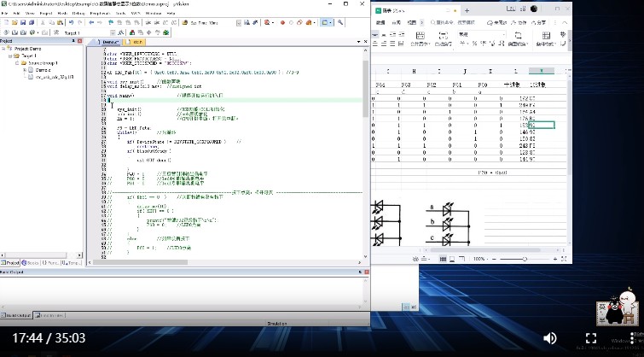Select the Templates tab in project pane
The height and width of the screenshot is (357, 644).
tap(72, 262)
